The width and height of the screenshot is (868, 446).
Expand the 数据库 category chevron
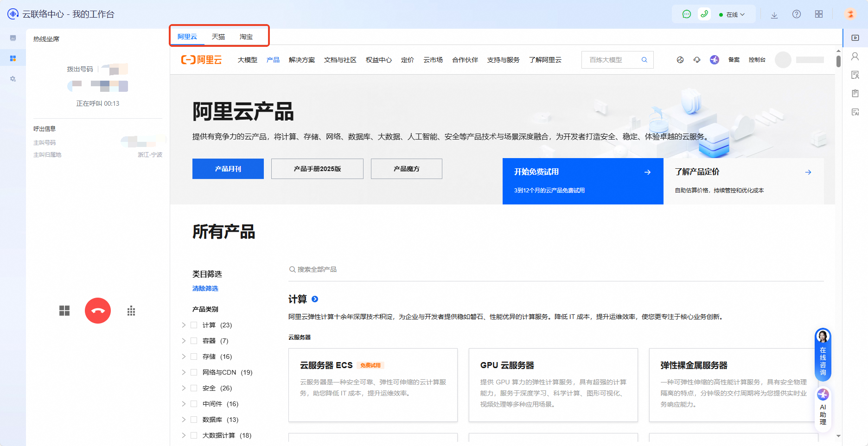coord(184,420)
